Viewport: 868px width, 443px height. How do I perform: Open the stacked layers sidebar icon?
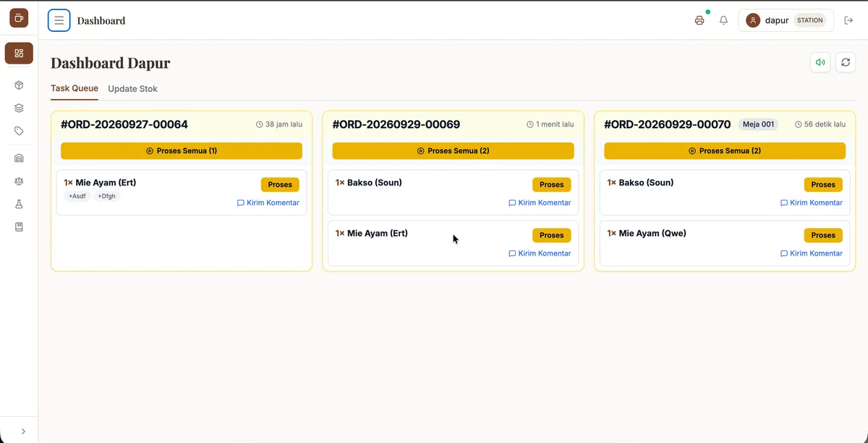click(x=19, y=109)
